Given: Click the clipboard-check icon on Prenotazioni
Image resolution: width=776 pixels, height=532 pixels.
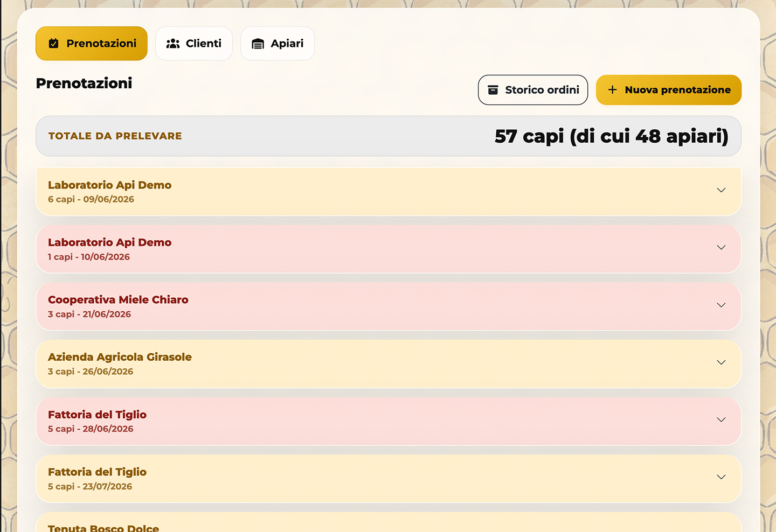Looking at the screenshot, I should (53, 44).
